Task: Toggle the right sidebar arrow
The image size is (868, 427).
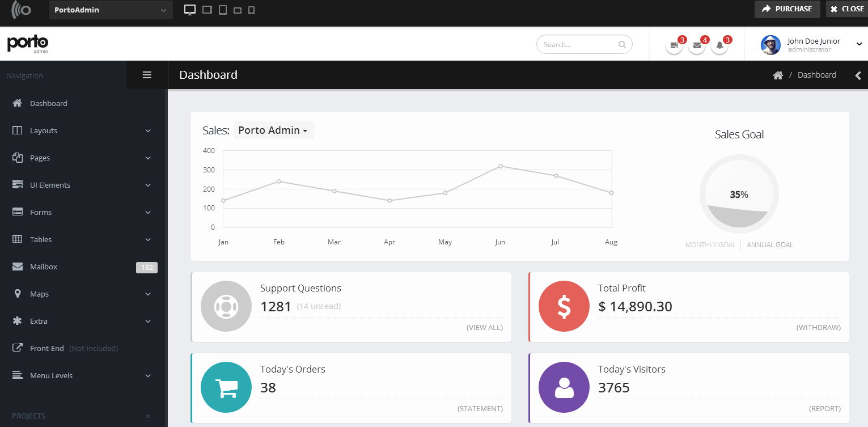Action: [x=858, y=75]
